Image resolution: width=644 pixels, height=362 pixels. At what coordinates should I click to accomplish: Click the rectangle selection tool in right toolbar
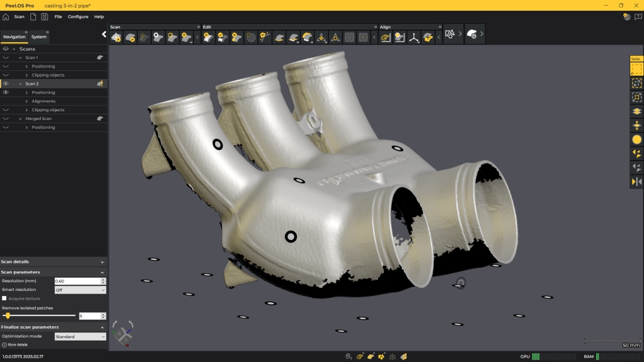[x=636, y=69]
